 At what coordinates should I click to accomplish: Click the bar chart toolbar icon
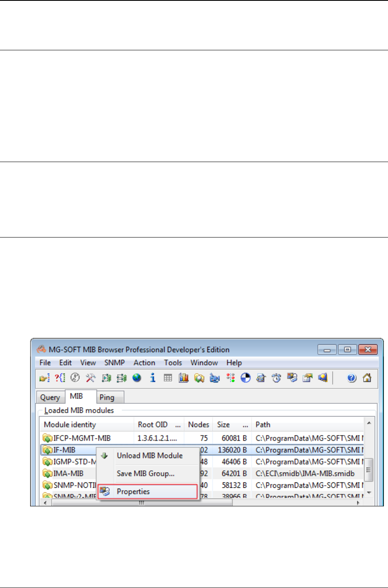coord(183,378)
